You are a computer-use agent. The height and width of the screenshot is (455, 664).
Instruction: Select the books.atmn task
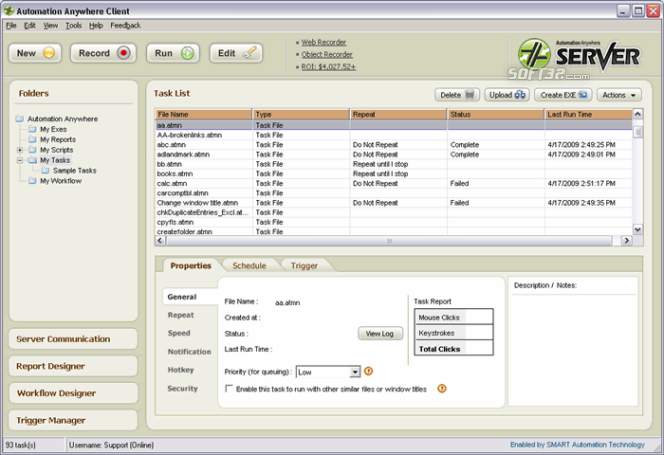coord(394,174)
